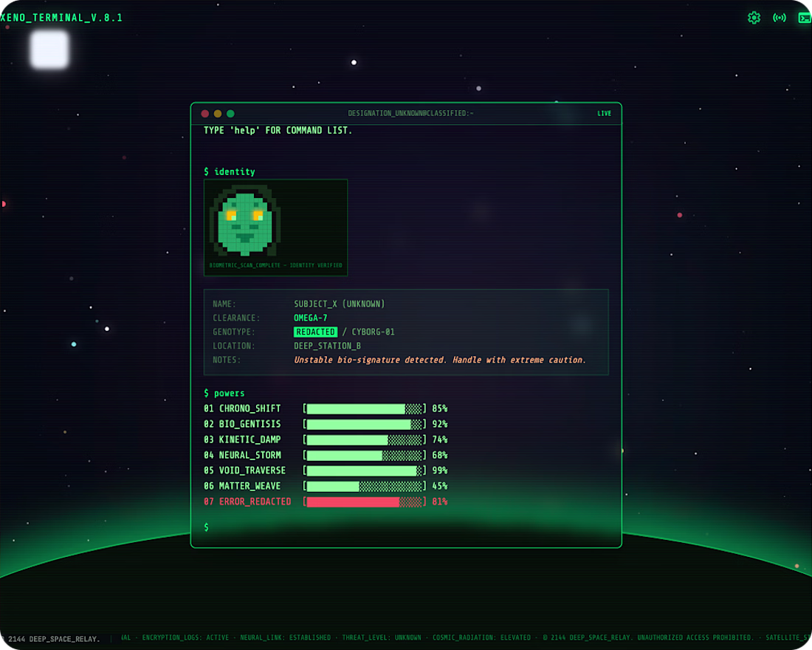Screen dimensions: 812x650
Task: Click the alien biometric portrait
Action: click(245, 220)
